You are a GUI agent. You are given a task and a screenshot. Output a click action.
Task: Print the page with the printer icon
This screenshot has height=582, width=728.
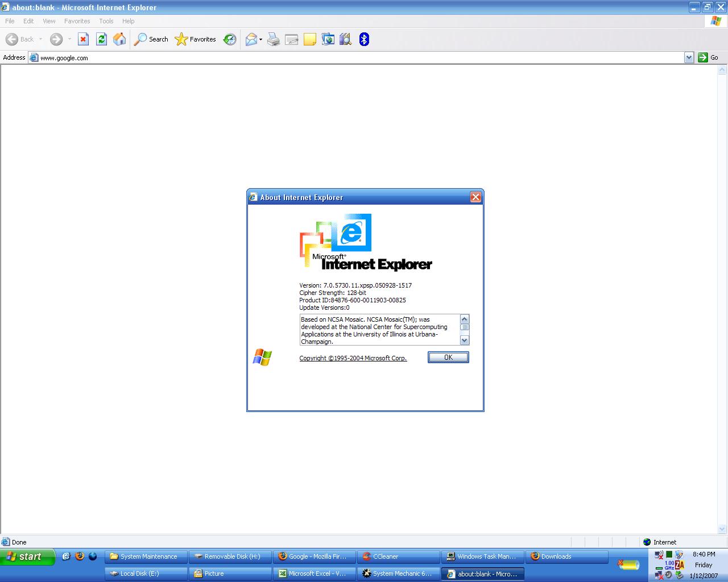pyautogui.click(x=274, y=39)
